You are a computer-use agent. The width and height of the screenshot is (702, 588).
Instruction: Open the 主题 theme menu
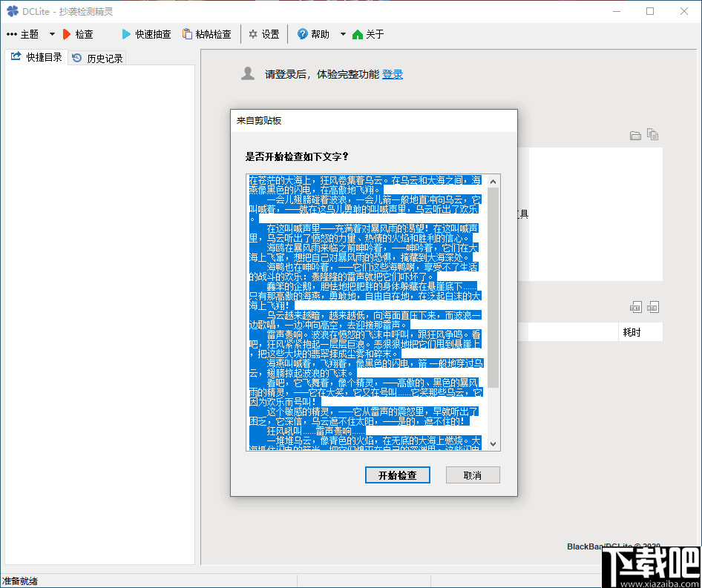[x=23, y=34]
